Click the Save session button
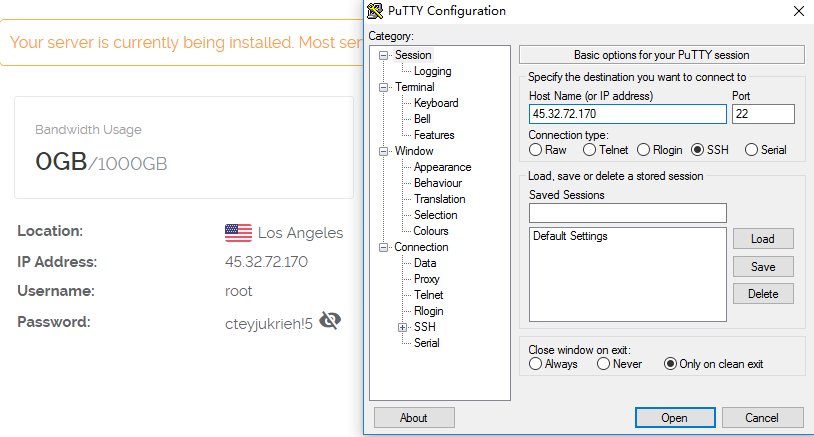 pos(763,267)
